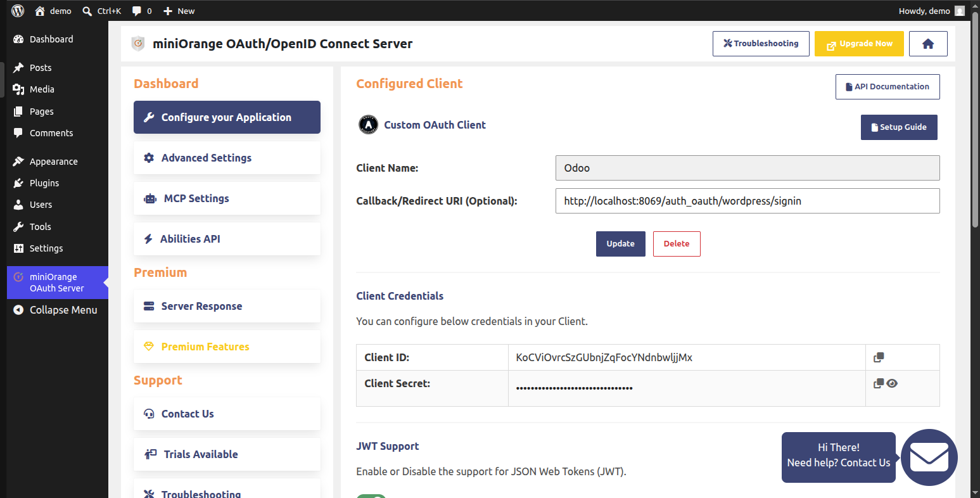Click the Client Credentials heading
Screen dimensions: 980x498
[x=400, y=296]
